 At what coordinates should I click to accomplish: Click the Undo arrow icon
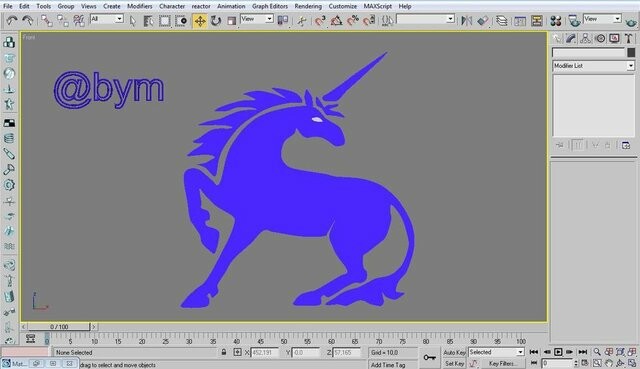pos(12,20)
